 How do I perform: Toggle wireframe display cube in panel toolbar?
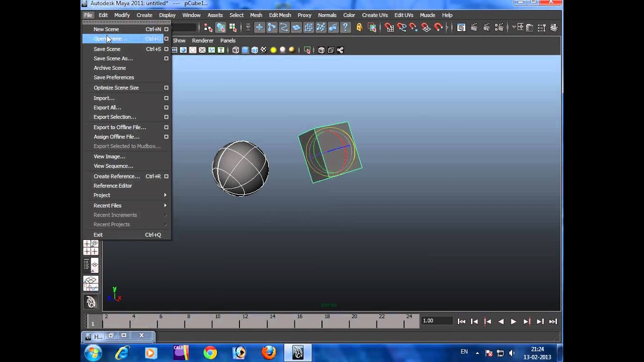(x=235, y=50)
